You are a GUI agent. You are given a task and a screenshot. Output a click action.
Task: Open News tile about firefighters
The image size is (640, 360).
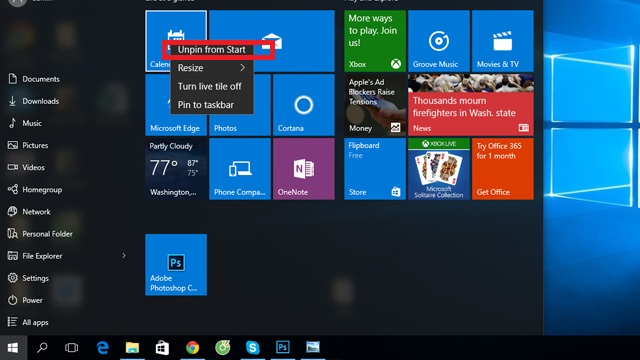click(x=471, y=105)
